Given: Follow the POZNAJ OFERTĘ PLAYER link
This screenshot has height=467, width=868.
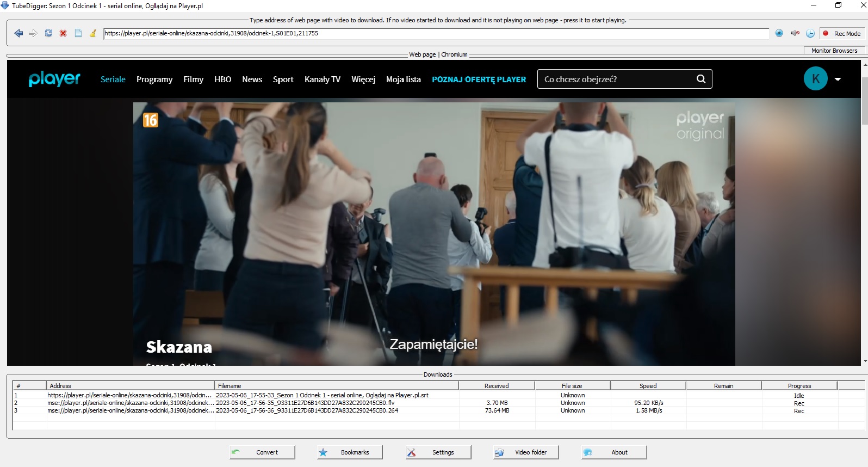Looking at the screenshot, I should (x=479, y=79).
